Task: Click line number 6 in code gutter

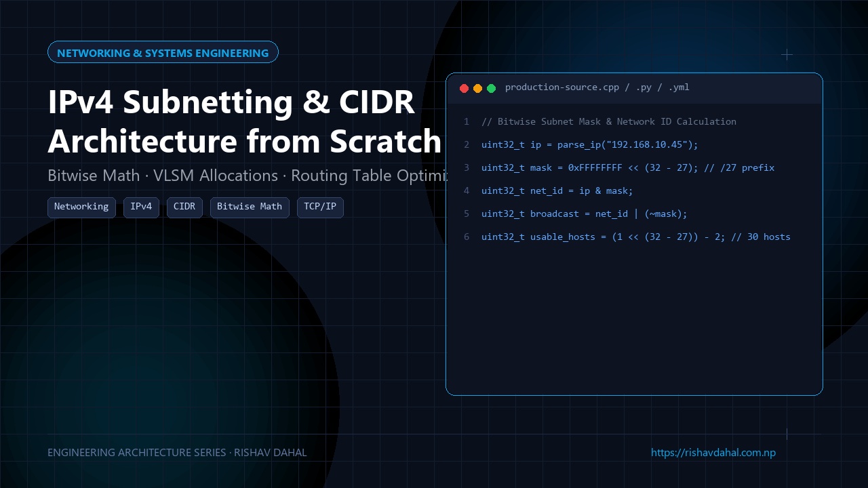Action: [x=467, y=237]
